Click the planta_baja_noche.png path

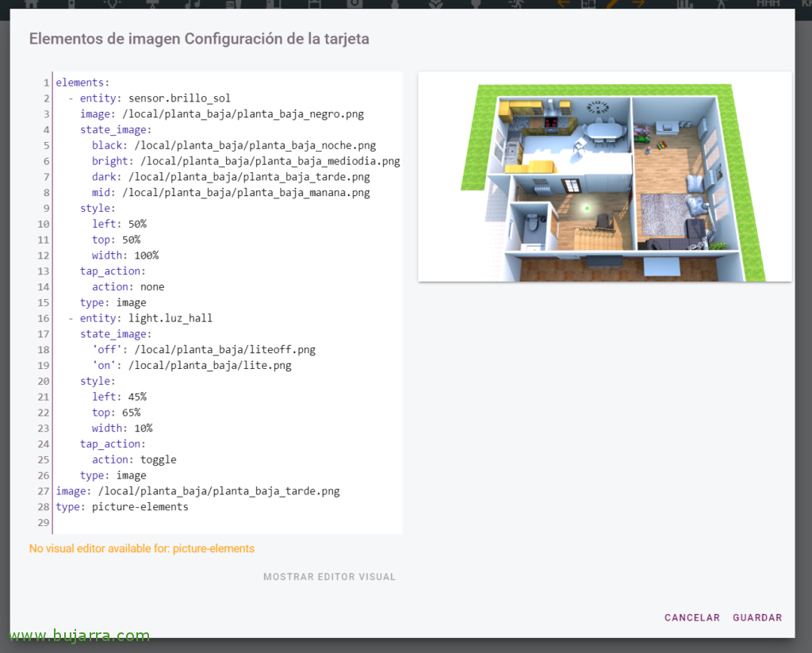tap(255, 146)
